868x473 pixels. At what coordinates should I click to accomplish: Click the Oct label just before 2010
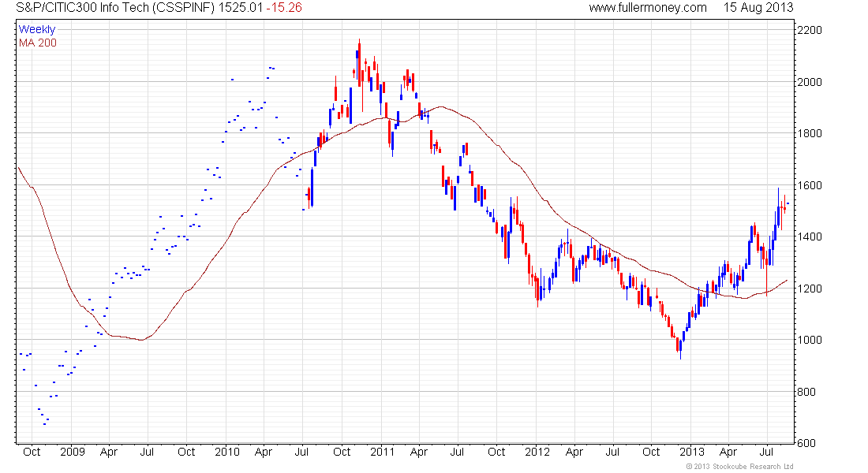[186, 452]
